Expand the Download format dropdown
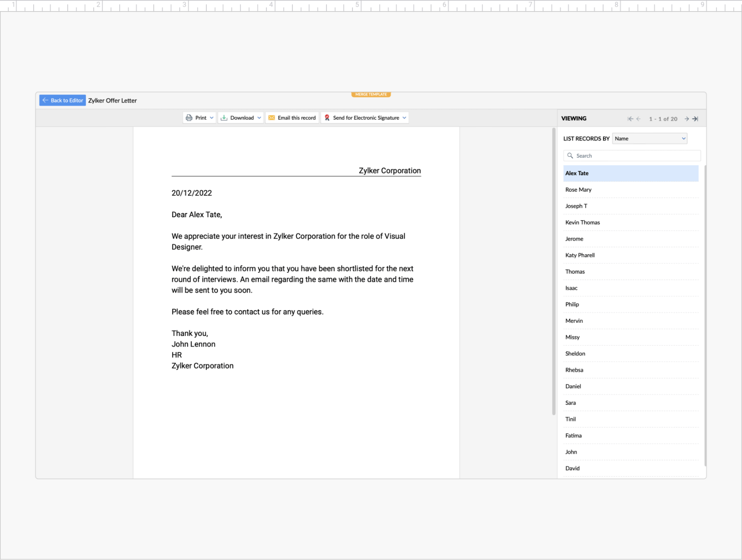Viewport: 742px width, 560px height. pyautogui.click(x=258, y=117)
